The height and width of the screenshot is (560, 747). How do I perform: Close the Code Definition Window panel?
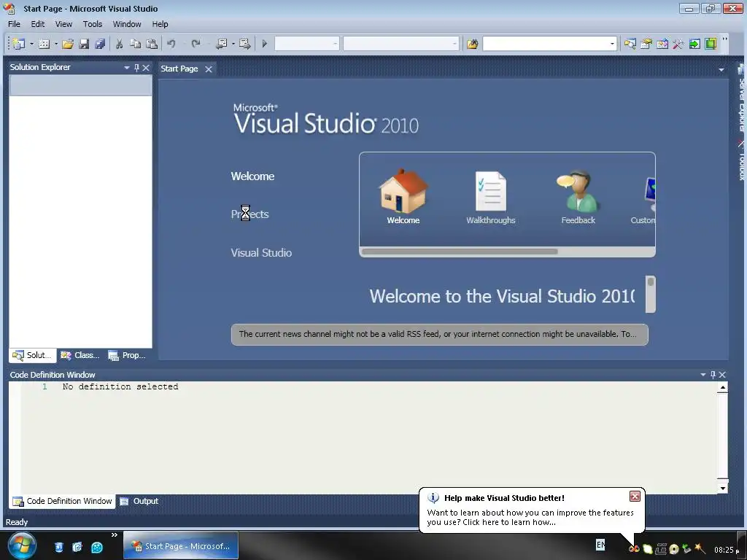722,375
